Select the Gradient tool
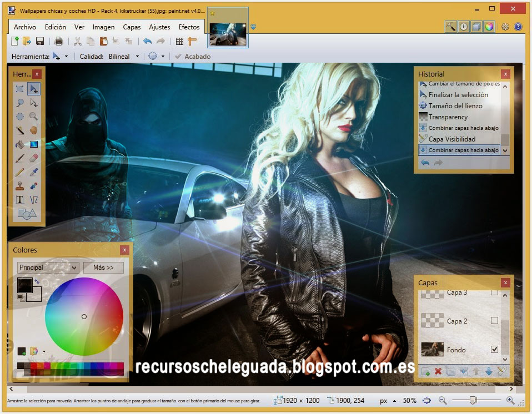The width and height of the screenshot is (532, 414). click(33, 144)
